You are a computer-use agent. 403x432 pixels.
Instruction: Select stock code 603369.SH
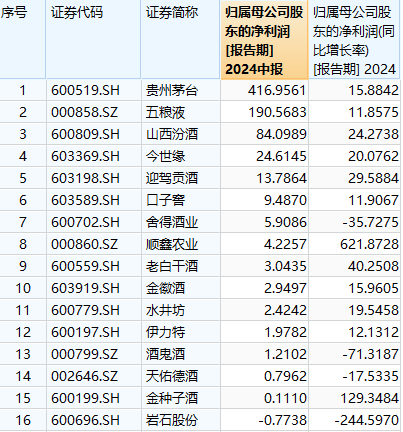pyautogui.click(x=85, y=156)
